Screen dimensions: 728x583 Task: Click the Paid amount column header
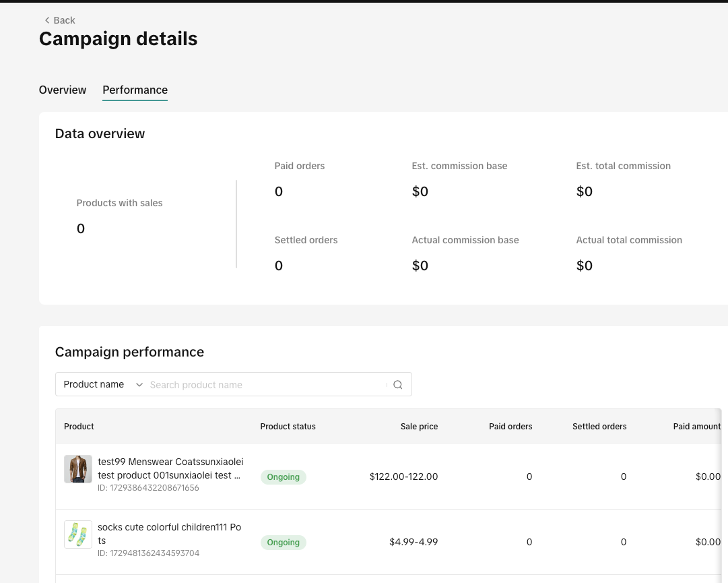coord(696,427)
